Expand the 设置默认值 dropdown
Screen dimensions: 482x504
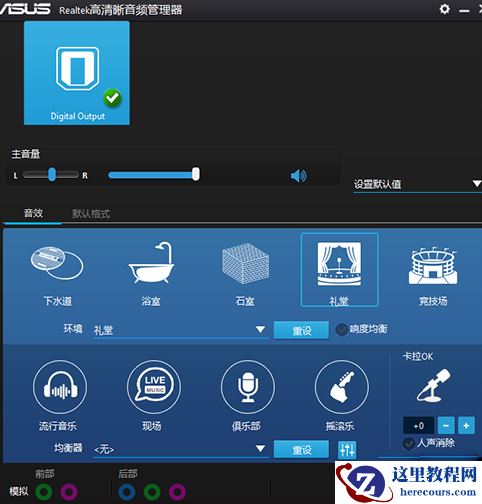pyautogui.click(x=418, y=184)
